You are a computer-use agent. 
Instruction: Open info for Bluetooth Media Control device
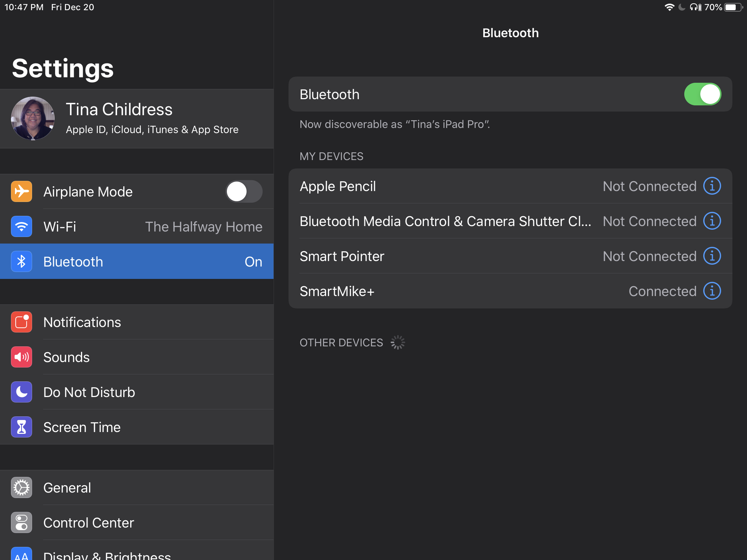(x=712, y=221)
